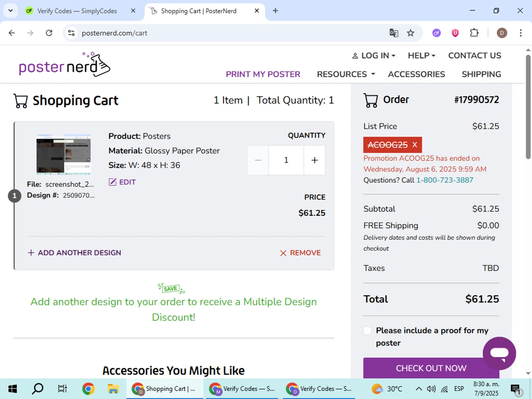Image resolution: width=532 pixels, height=399 pixels.
Task: Click the Multiple Design Discount message
Action: tap(174, 309)
